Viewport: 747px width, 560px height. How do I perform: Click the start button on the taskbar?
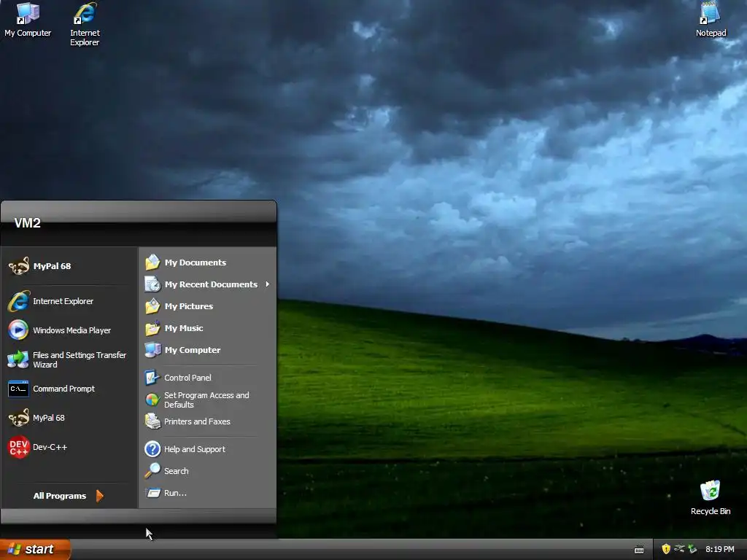[x=35, y=550]
